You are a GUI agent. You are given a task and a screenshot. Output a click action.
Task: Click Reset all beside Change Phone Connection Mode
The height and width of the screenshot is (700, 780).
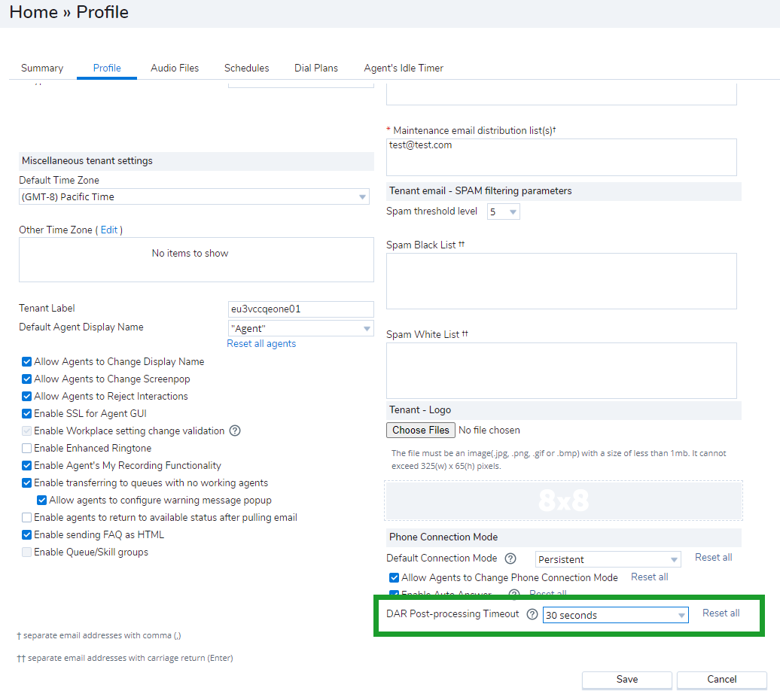pos(649,577)
